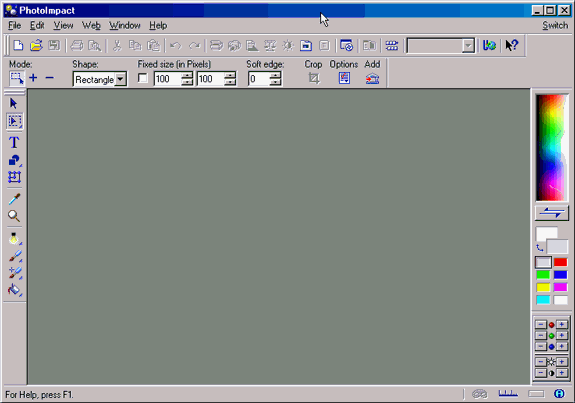Click the magenta color swatch
Image resolution: width=575 pixels, height=403 pixels.
coord(560,287)
